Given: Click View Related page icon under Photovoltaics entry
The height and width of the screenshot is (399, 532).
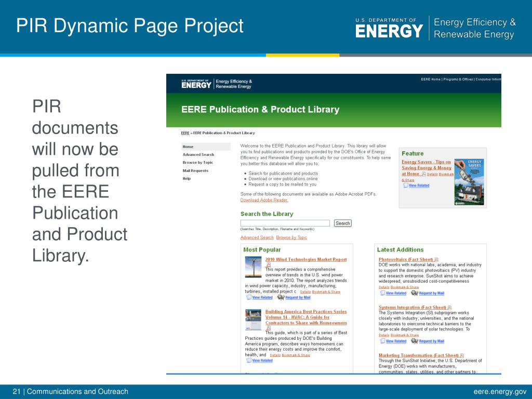Looking at the screenshot, I should [x=382, y=293].
